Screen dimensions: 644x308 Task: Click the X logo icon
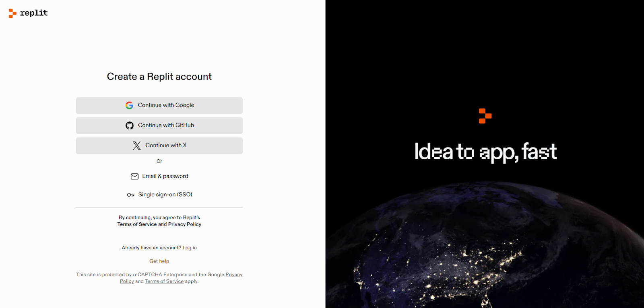click(137, 146)
